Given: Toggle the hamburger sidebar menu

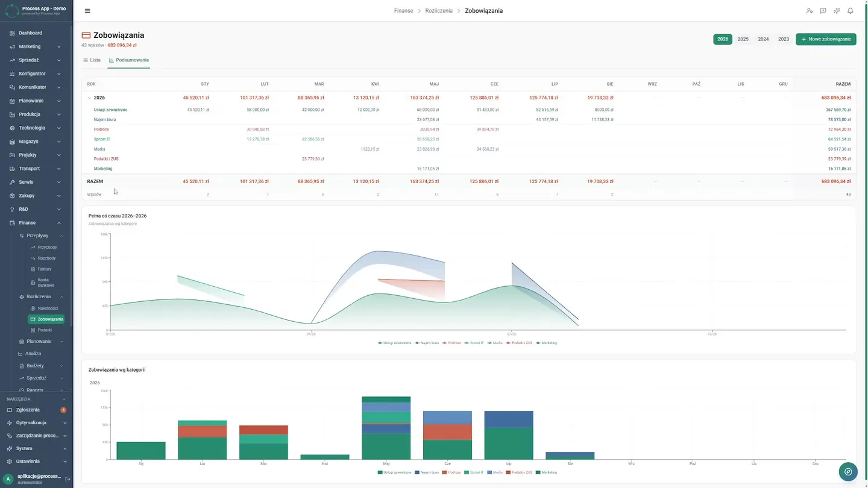Looking at the screenshot, I should (87, 11).
